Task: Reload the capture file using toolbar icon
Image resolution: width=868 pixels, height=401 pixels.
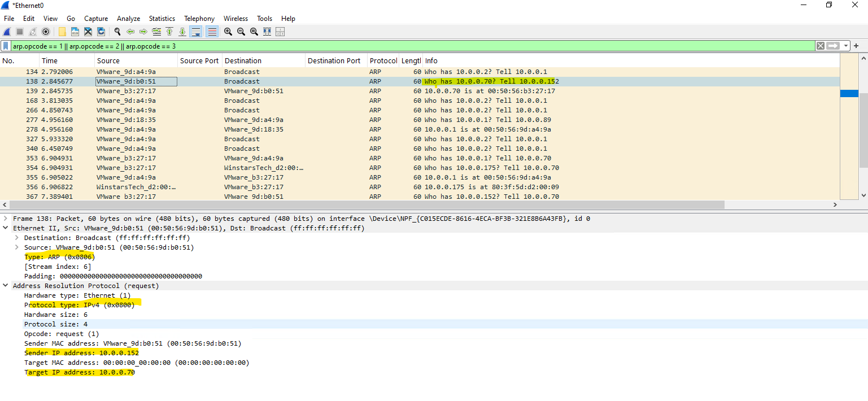Action: pyautogui.click(x=101, y=32)
